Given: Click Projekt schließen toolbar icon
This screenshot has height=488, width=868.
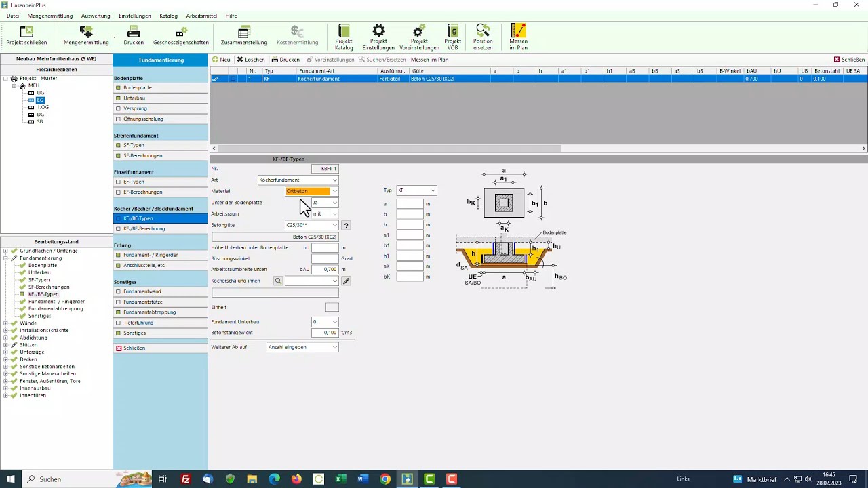Looking at the screenshot, I should pyautogui.click(x=26, y=36).
